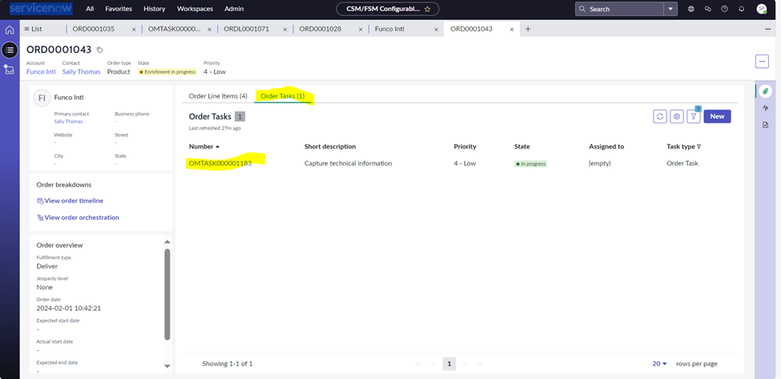Open the more actions ellipsis button
Viewport: 781px width, 379px height.
click(762, 61)
